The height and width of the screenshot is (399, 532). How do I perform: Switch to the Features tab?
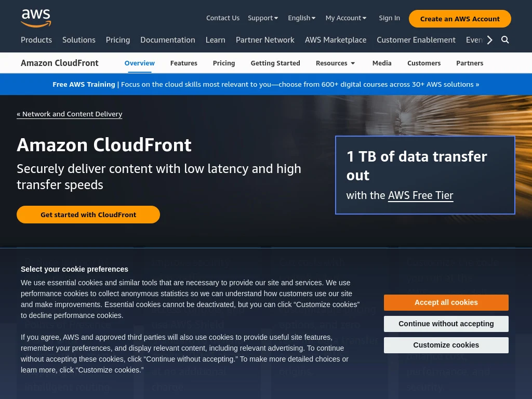[x=183, y=63]
